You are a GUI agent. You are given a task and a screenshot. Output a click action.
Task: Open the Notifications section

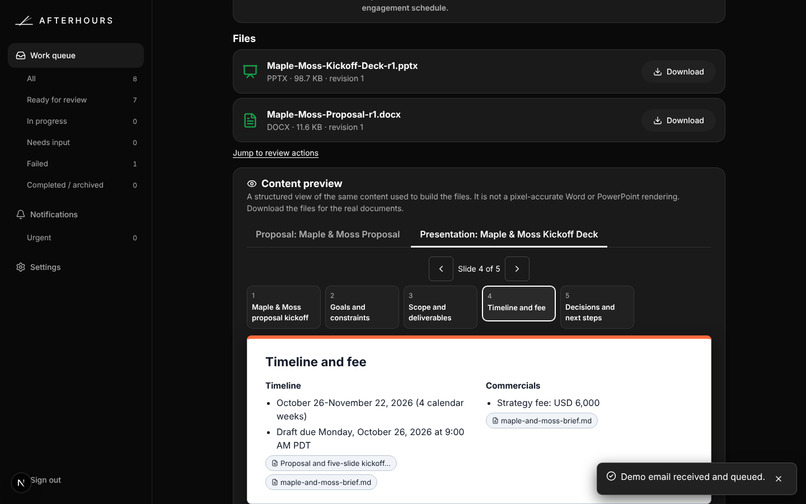click(76, 214)
